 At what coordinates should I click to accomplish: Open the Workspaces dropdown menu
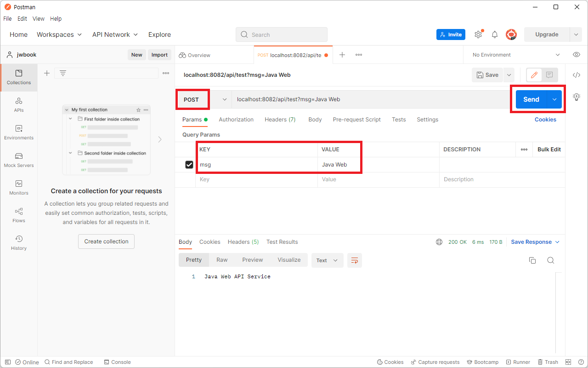[59, 34]
